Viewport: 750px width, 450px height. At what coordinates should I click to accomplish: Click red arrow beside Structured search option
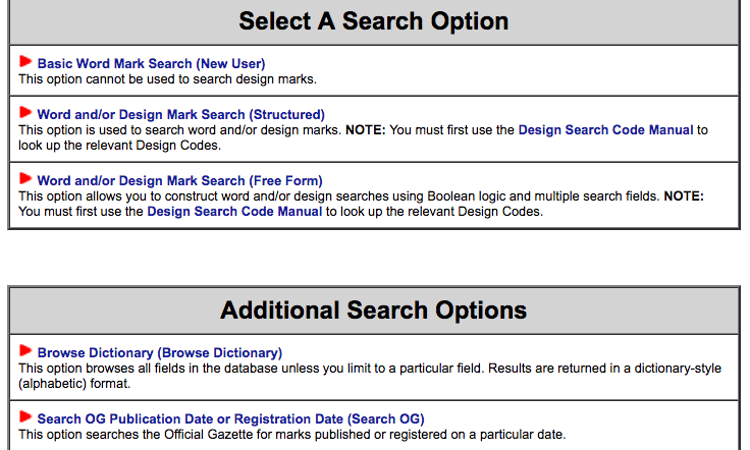point(26,113)
